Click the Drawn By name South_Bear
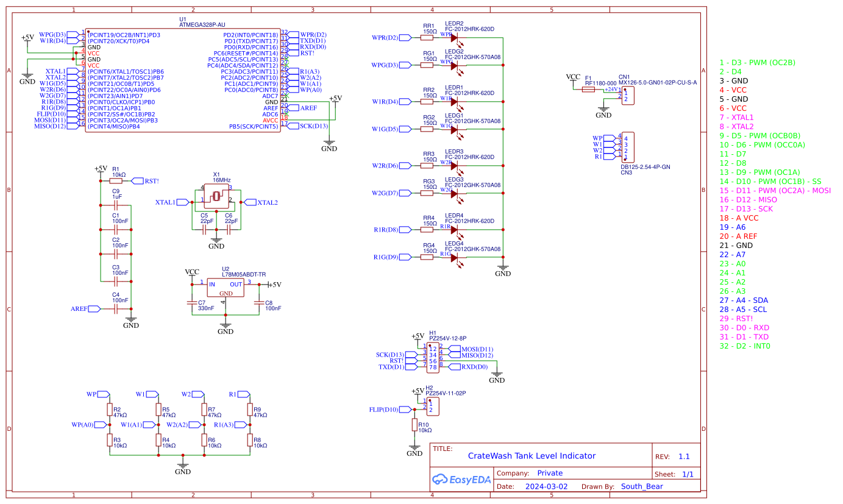Image resolution: width=843 pixels, height=504 pixels. coord(641,486)
